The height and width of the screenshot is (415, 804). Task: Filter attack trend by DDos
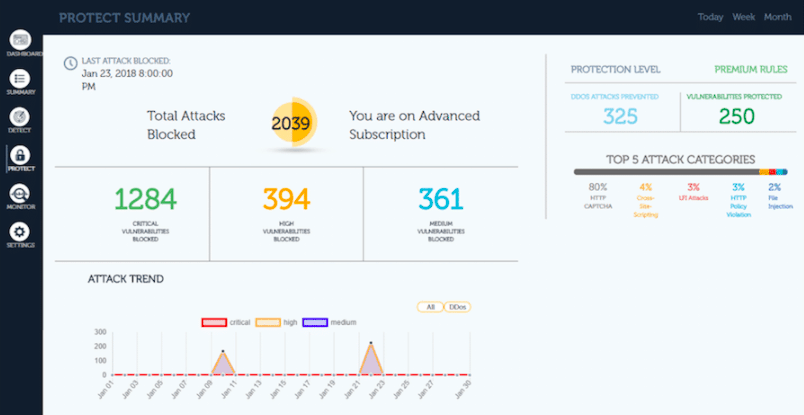tap(457, 307)
